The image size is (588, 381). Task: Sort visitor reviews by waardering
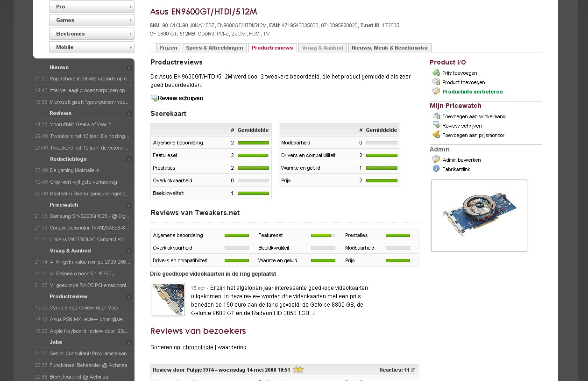coord(232,347)
